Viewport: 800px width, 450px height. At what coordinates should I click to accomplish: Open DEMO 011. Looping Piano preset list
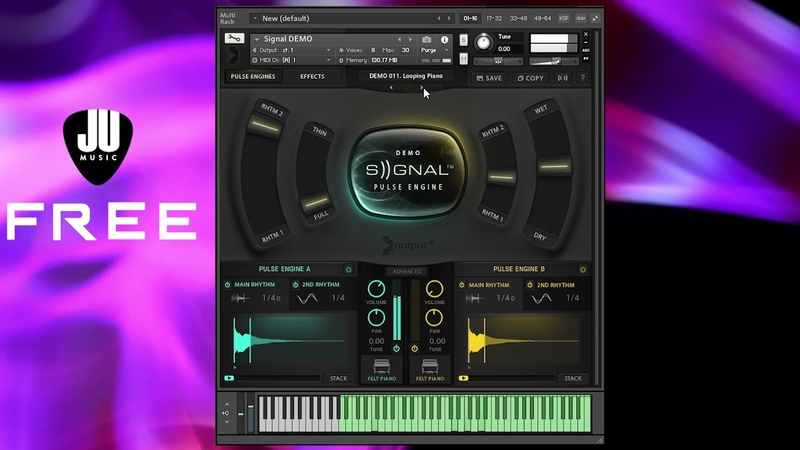tap(406, 76)
